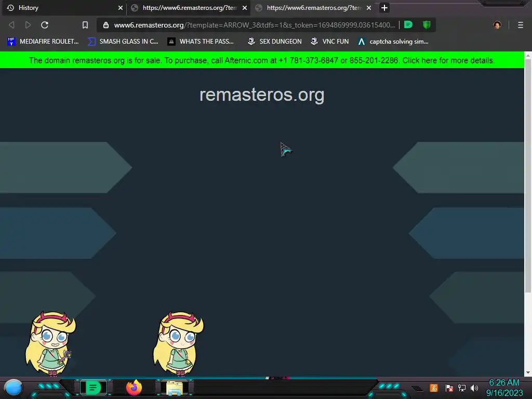The width and height of the screenshot is (532, 399).
Task: Select the second remasteros.org tab
Action: (189, 8)
